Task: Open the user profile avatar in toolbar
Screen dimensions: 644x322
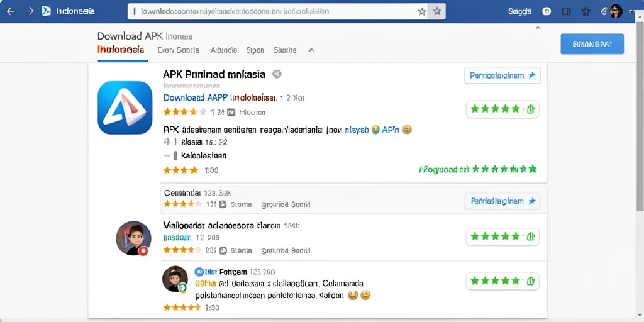Action: (x=616, y=11)
